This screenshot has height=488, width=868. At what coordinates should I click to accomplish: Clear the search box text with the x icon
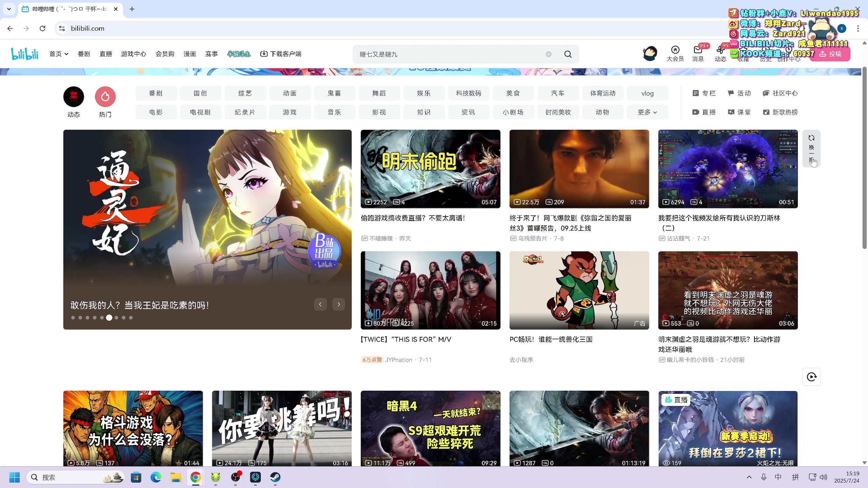click(x=548, y=54)
